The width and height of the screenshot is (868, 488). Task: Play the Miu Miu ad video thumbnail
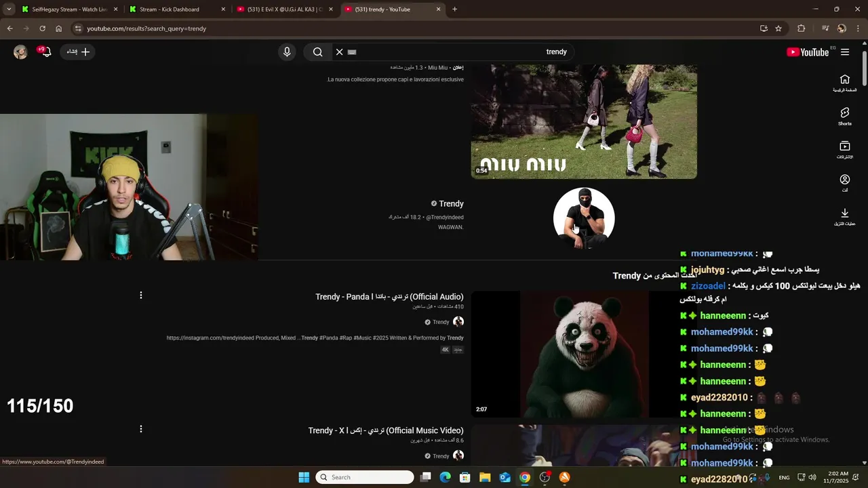(x=584, y=122)
